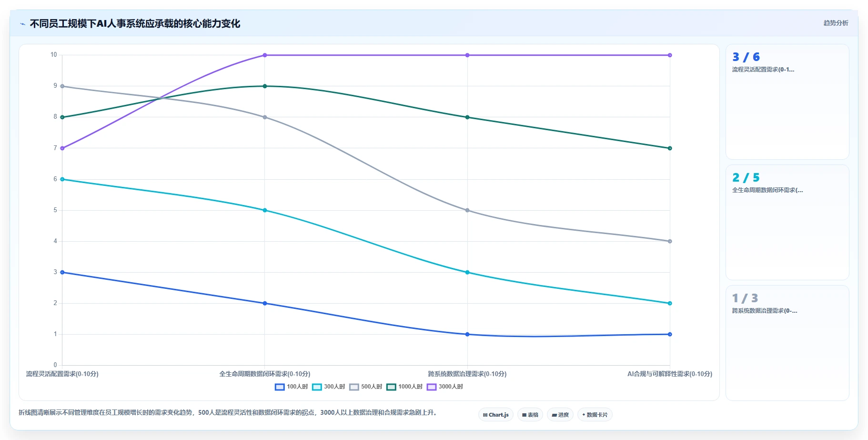868x440 pixels.
Task: Click the 1000人时 peak point at value 9
Action: (265, 86)
